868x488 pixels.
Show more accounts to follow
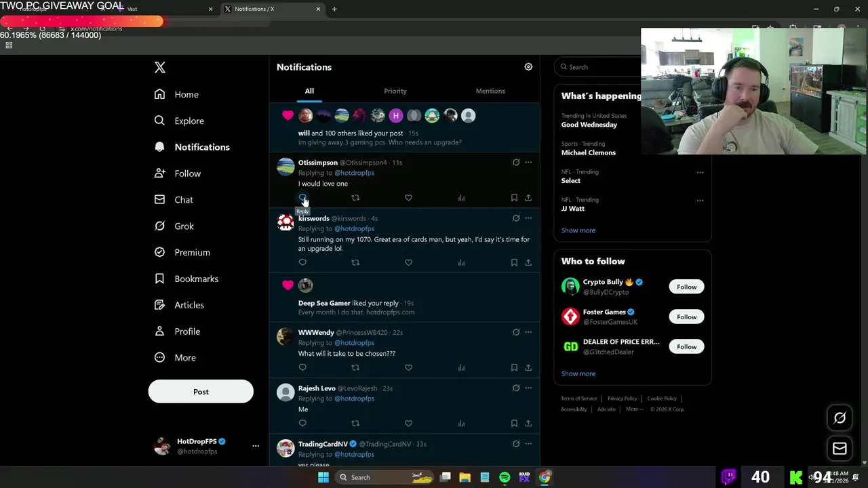pos(578,373)
